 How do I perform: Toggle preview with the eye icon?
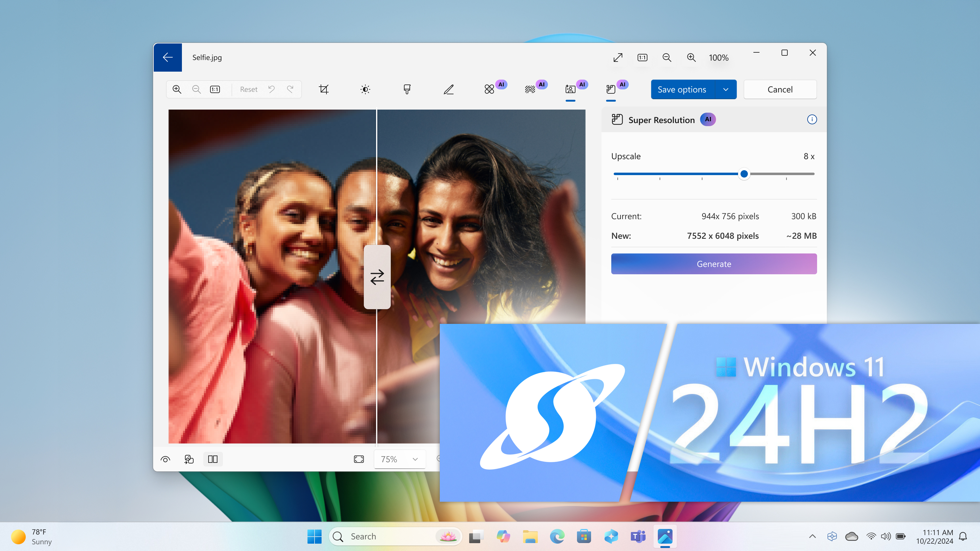click(x=165, y=459)
